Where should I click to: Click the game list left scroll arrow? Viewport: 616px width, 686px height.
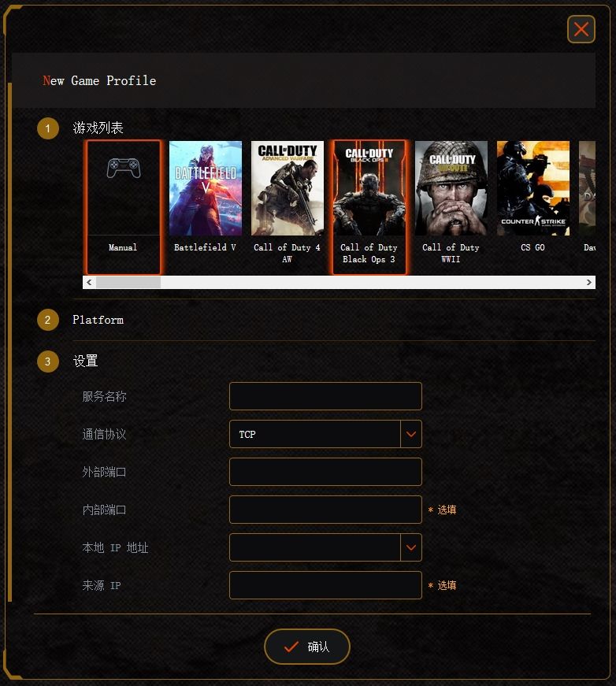pos(89,282)
